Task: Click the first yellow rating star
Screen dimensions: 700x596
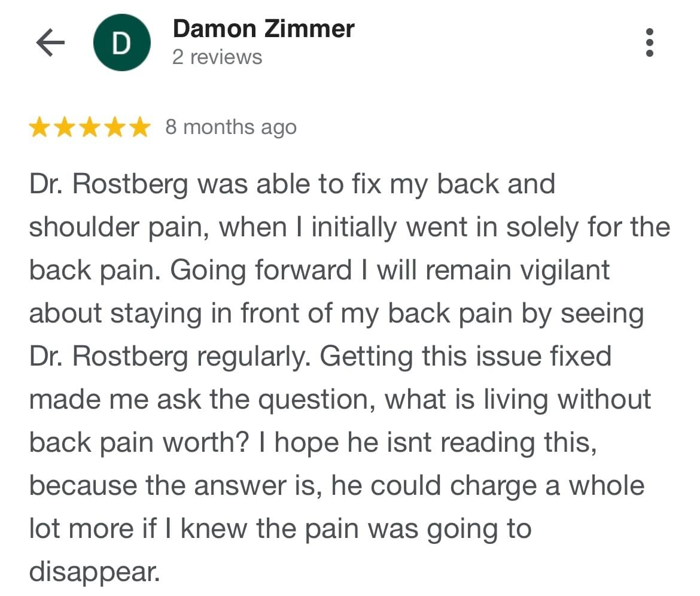Action: click(x=40, y=127)
